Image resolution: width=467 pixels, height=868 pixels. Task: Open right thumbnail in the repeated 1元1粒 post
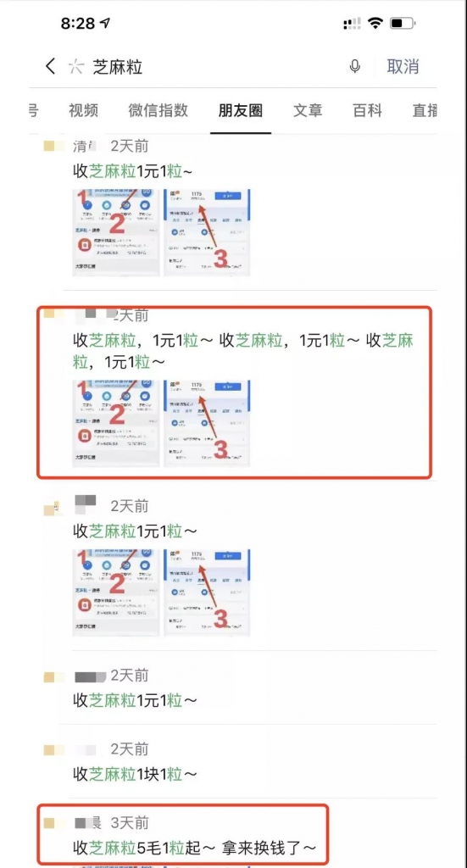pyautogui.click(x=207, y=424)
